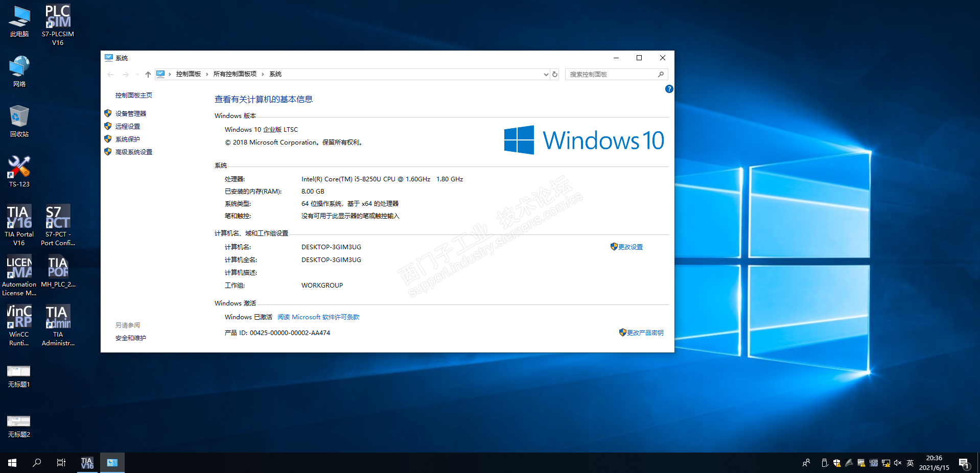Open the help question mark icon

coord(669,89)
